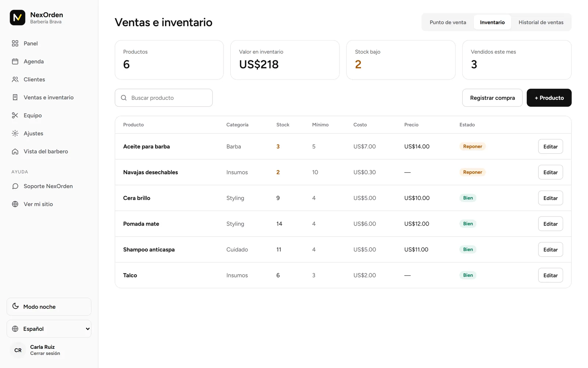Select the Inventario tab

click(x=492, y=22)
